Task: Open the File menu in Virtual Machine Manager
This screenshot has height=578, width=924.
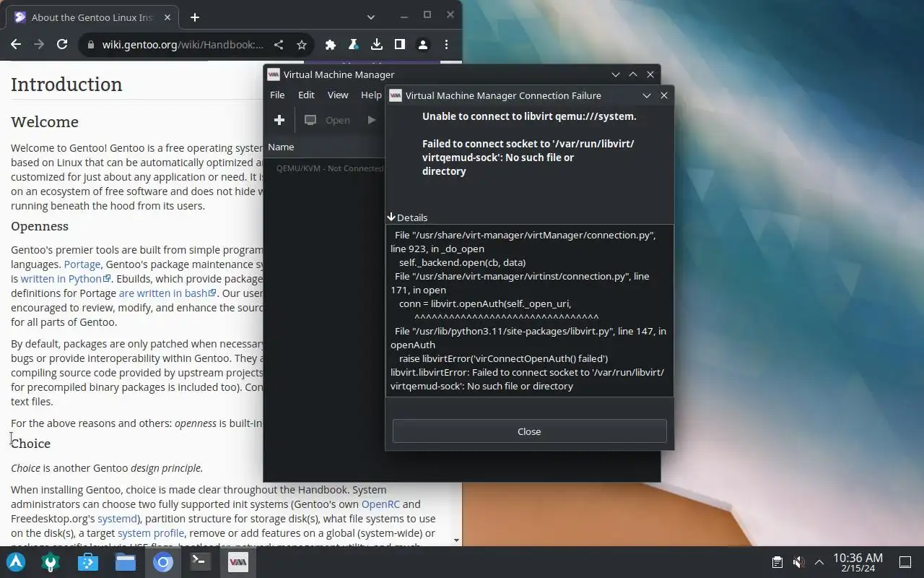Action: pos(277,95)
